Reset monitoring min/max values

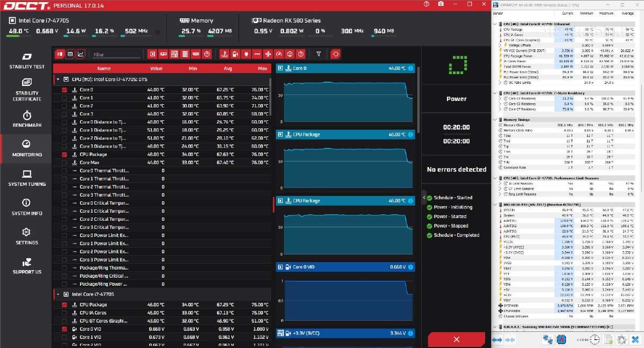pos(335,54)
